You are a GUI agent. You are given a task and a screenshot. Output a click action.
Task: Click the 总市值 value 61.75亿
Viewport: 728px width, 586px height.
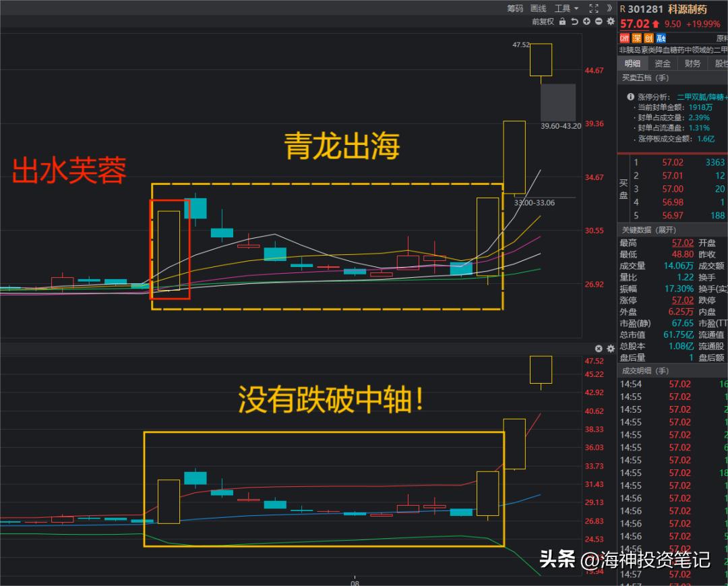pos(679,334)
